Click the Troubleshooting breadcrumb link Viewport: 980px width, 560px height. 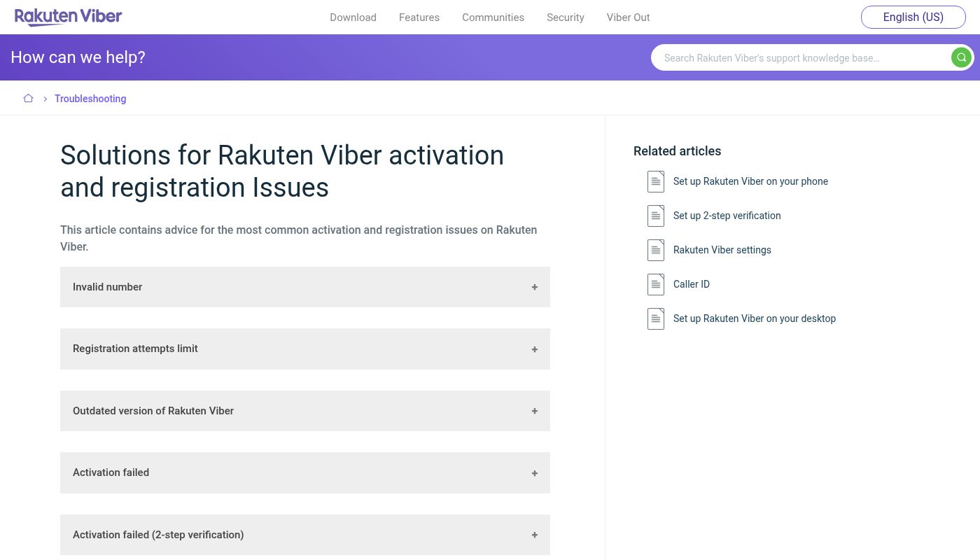(90, 99)
